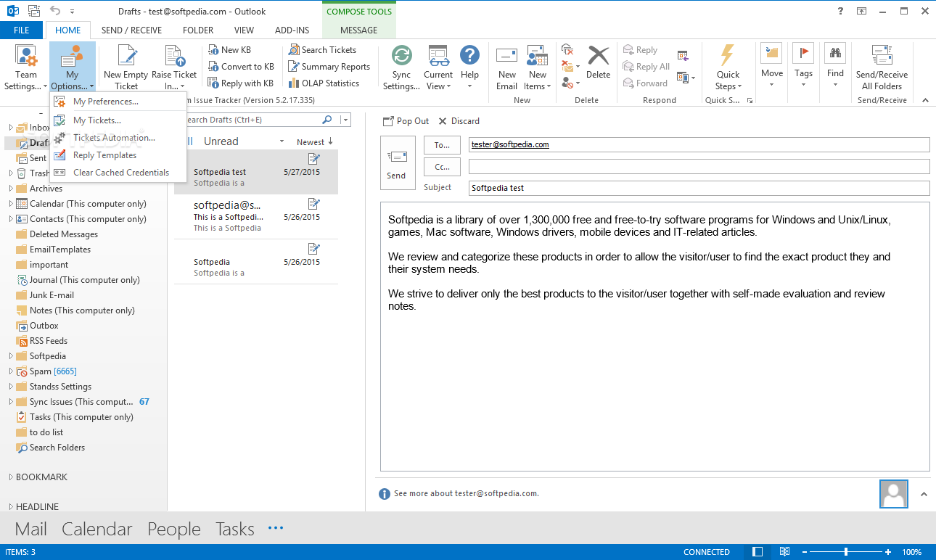Viewport: 936px width, 560px height.
Task: Select My Tickets menu item
Action: pyautogui.click(x=118, y=120)
